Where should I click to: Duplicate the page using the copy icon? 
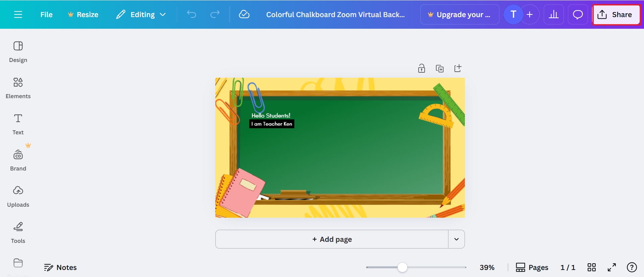[440, 68]
